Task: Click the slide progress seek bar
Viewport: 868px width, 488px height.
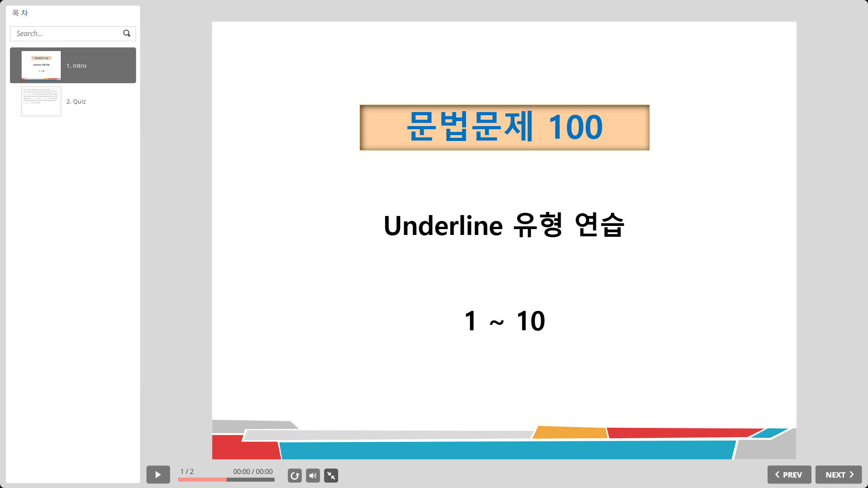Action: pyautogui.click(x=226, y=480)
